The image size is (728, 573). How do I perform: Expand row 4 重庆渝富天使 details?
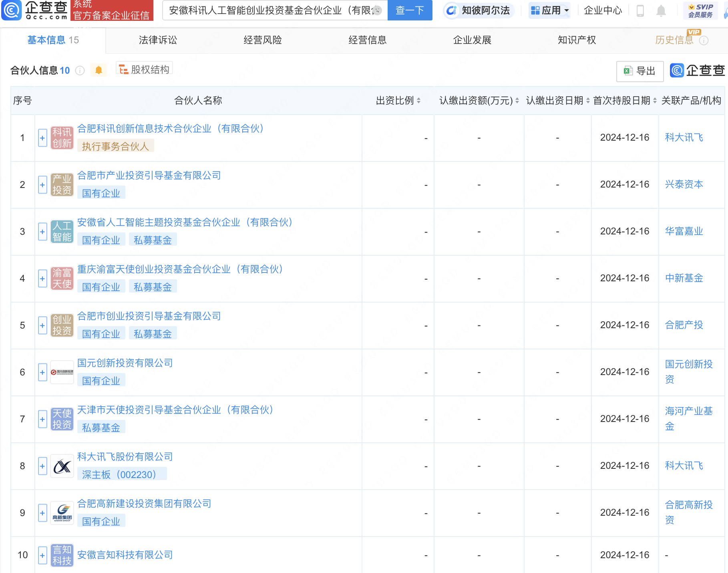point(42,278)
